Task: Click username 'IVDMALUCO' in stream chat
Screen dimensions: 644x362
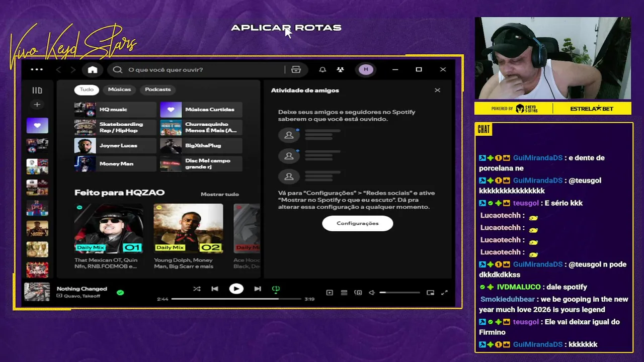Action: 519,287
